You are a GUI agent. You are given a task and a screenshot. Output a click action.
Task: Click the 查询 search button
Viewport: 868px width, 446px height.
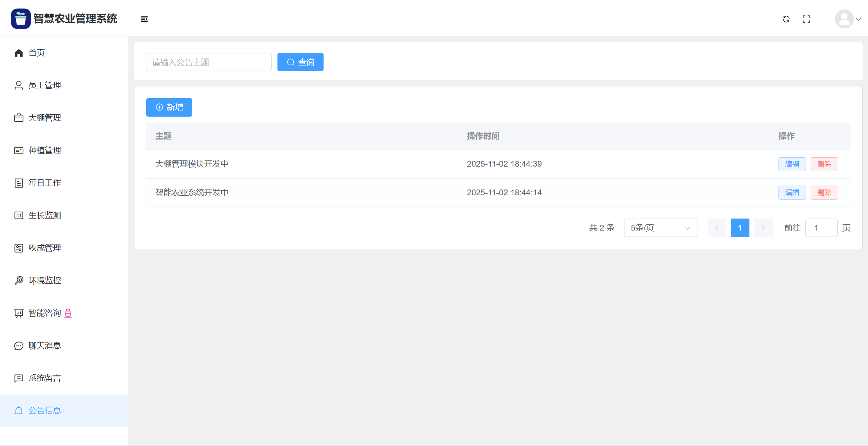[x=300, y=62]
